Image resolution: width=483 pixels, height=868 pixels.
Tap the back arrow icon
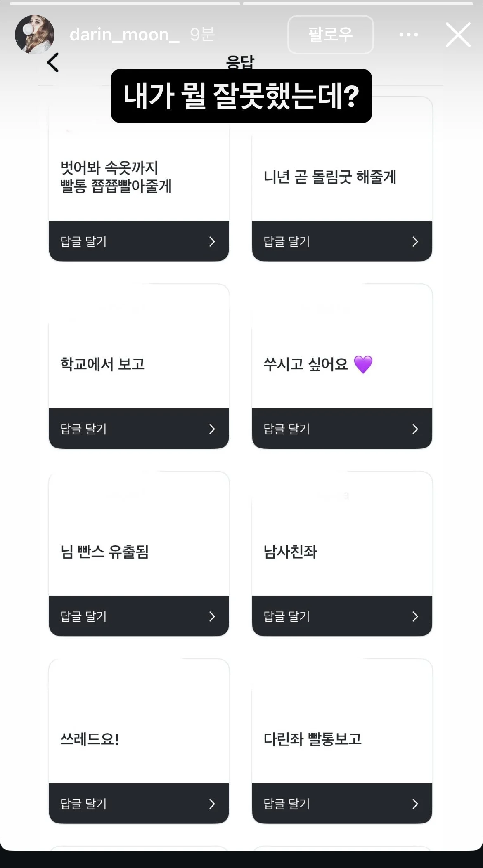point(53,63)
